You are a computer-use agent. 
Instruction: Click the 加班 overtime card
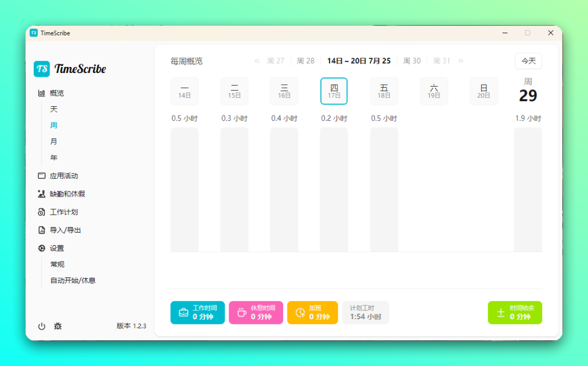[x=313, y=313]
